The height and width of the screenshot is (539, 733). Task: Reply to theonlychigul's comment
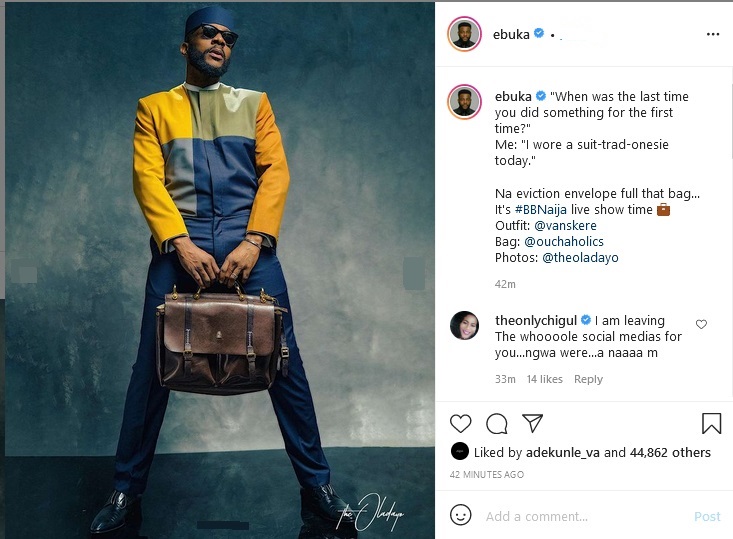(x=588, y=379)
